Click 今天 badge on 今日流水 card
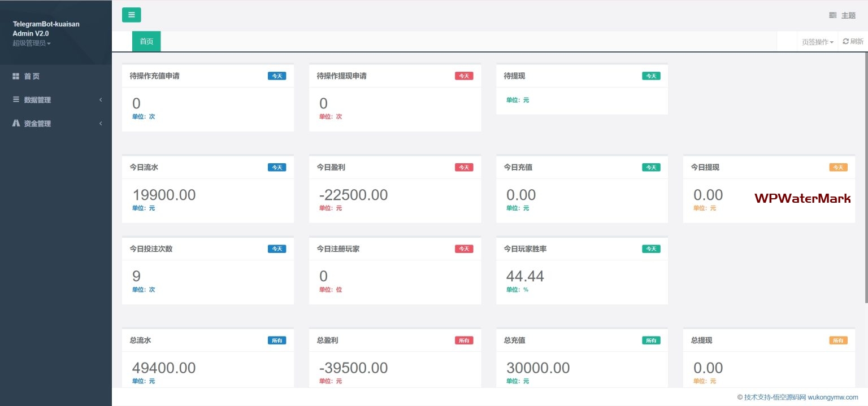 [x=277, y=167]
